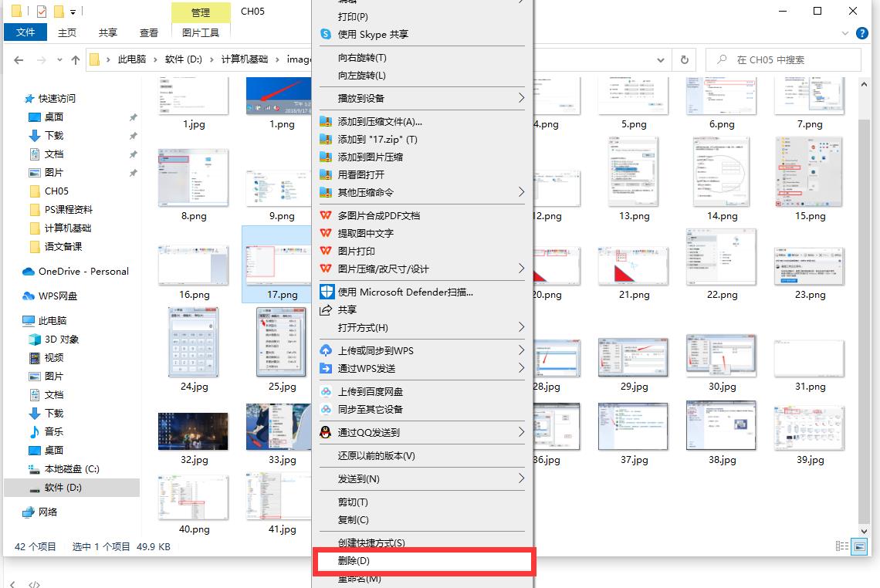Switch to details list view icon
Screen dimensions: 880x588
(842, 546)
